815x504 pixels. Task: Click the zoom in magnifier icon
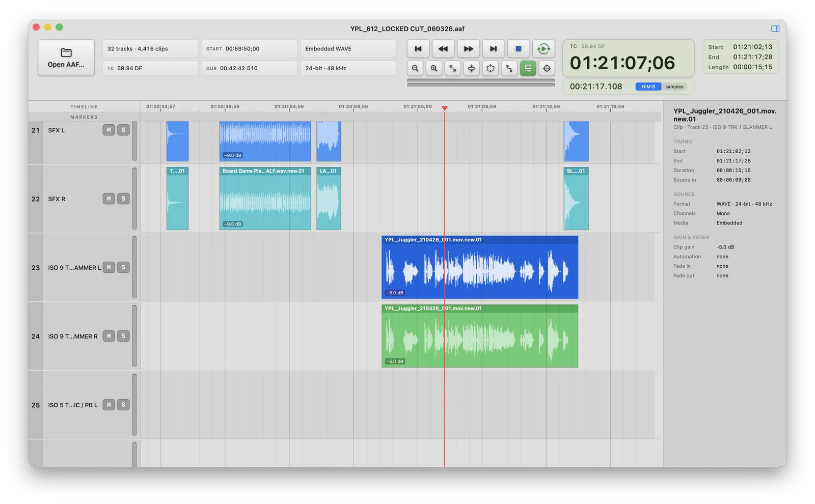434,68
